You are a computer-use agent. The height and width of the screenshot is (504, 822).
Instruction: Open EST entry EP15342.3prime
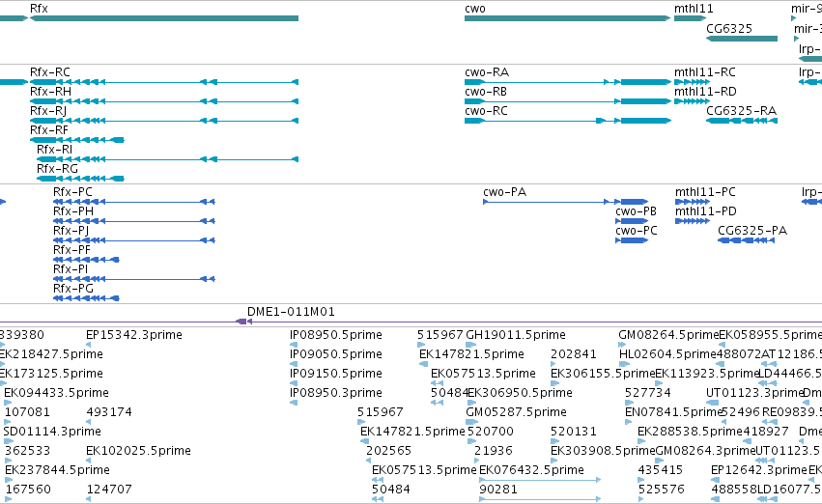pyautogui.click(x=134, y=335)
